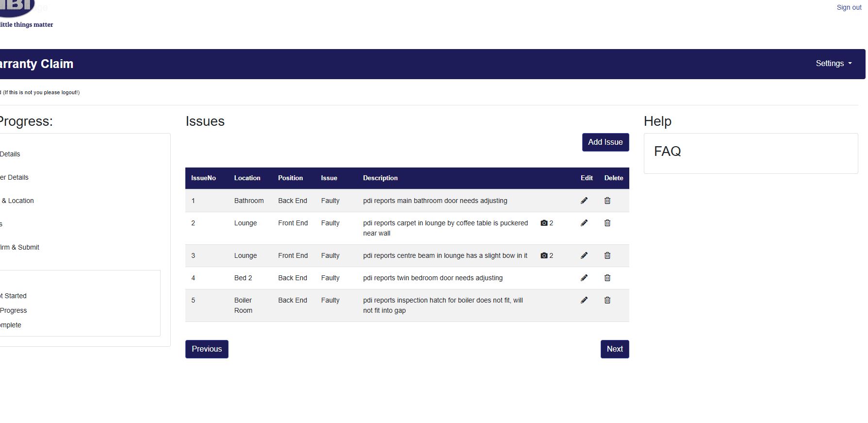
Task: Click the FAQ help panel
Action: tap(667, 152)
